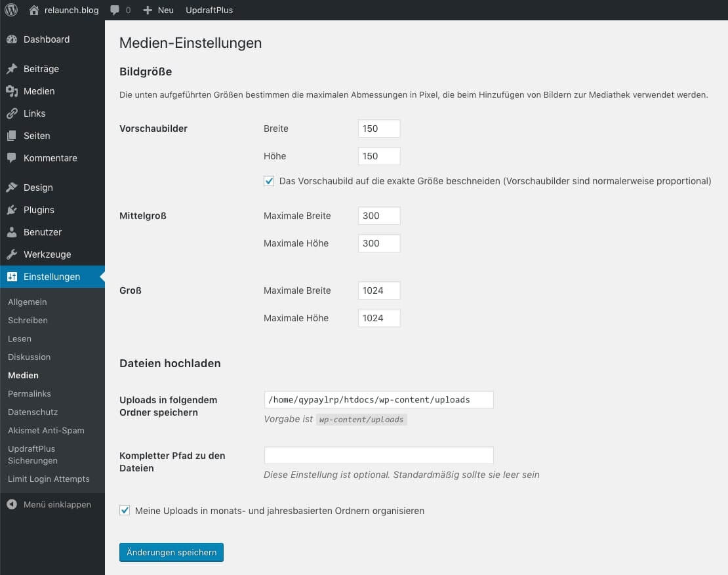This screenshot has width=728, height=575.
Task: Open the Dashboard via its sidebar icon
Action: click(13, 39)
